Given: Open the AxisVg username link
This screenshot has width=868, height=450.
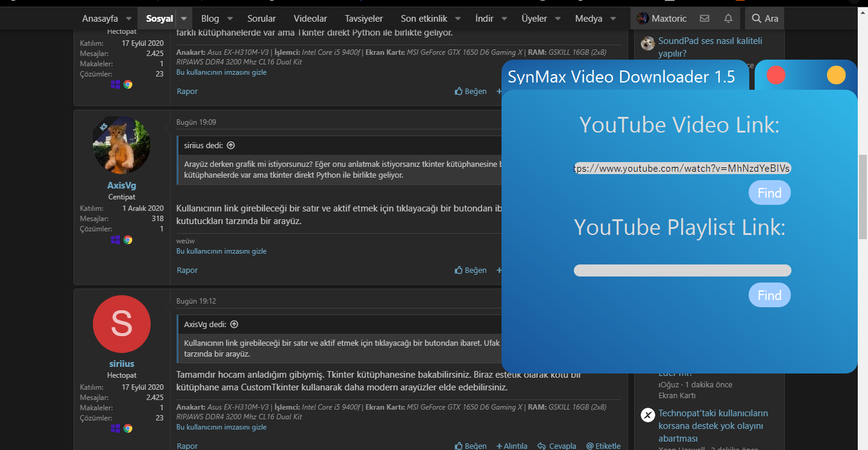Looking at the screenshot, I should point(122,186).
